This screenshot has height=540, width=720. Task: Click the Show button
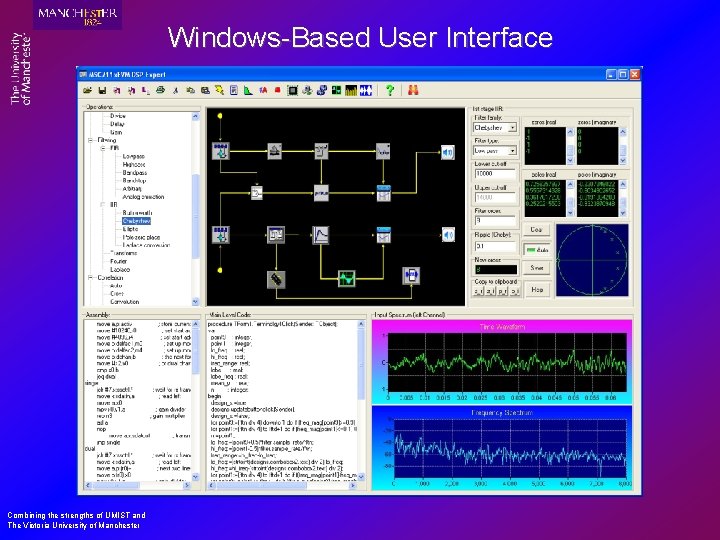coord(537,268)
